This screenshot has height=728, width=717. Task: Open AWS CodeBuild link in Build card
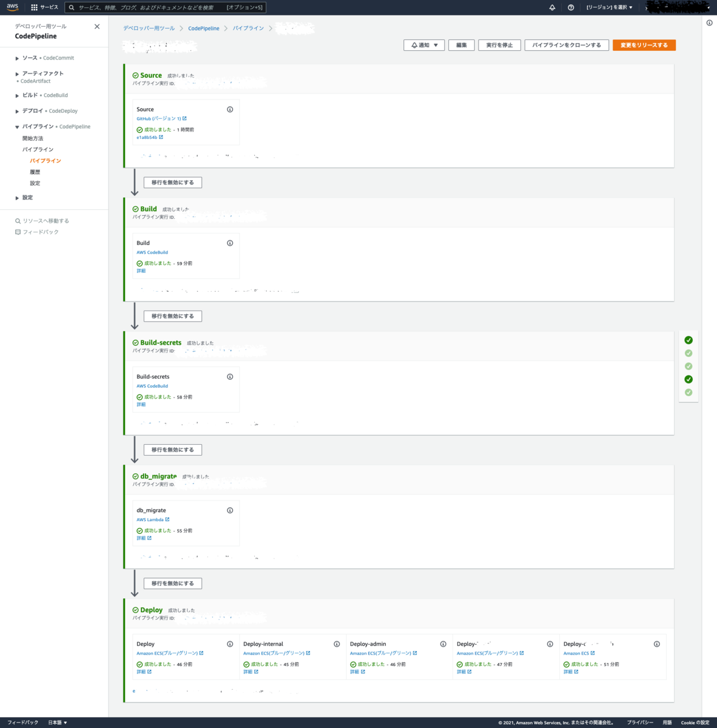click(152, 252)
